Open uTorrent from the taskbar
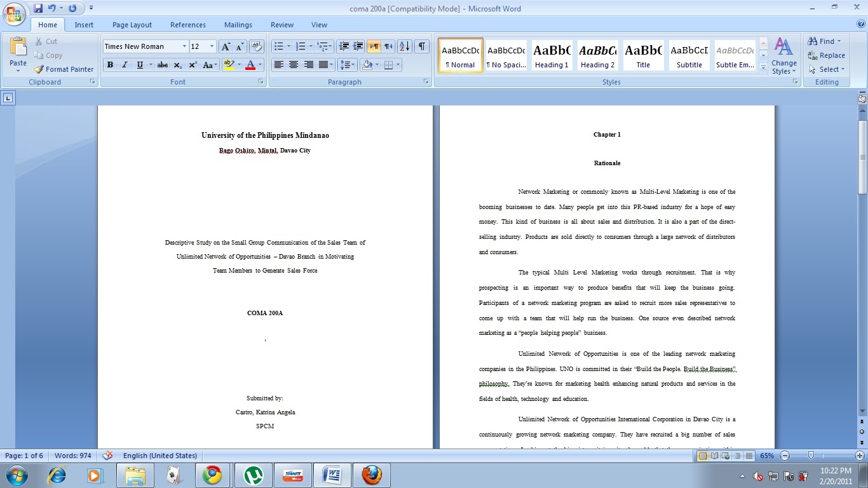 (254, 475)
